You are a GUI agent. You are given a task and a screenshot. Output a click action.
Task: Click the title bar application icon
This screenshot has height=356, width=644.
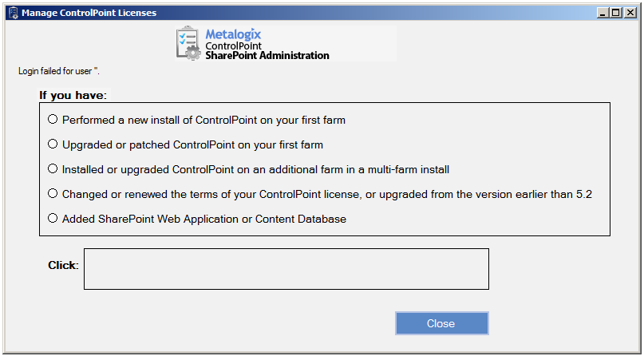[x=14, y=13]
